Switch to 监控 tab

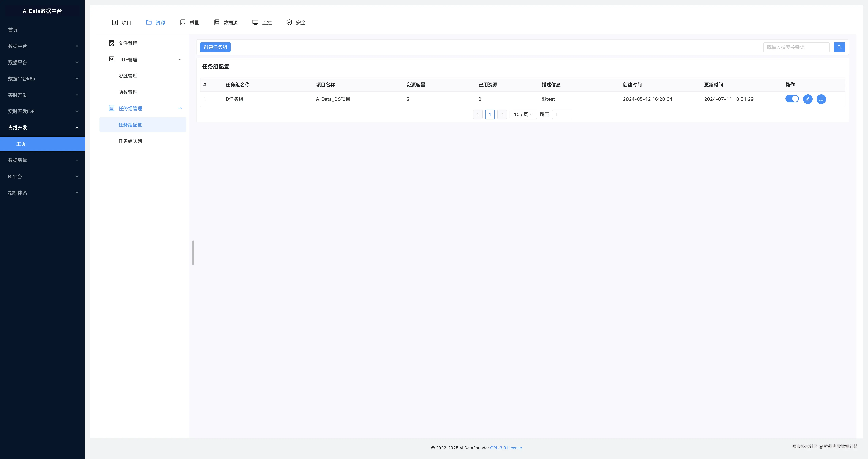(x=262, y=23)
